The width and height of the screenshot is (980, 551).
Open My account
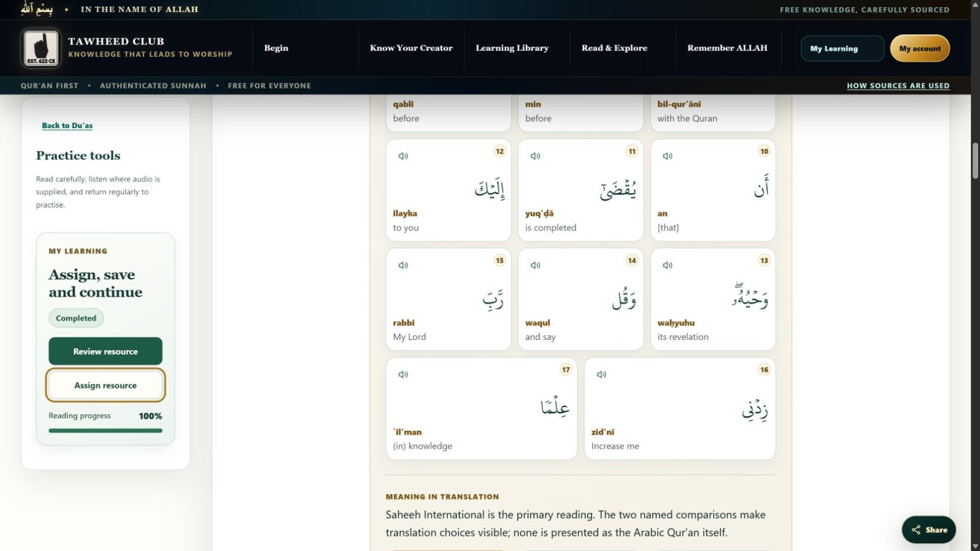(x=920, y=48)
